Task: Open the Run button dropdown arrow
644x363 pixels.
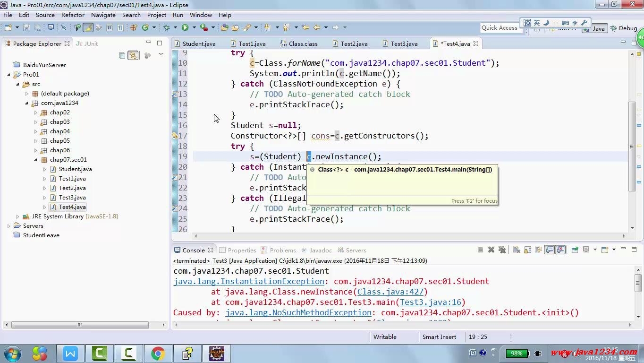Action: point(194,27)
